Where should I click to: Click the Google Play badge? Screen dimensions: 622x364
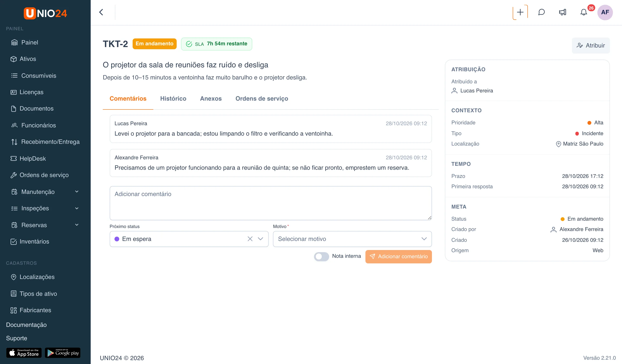(63, 353)
